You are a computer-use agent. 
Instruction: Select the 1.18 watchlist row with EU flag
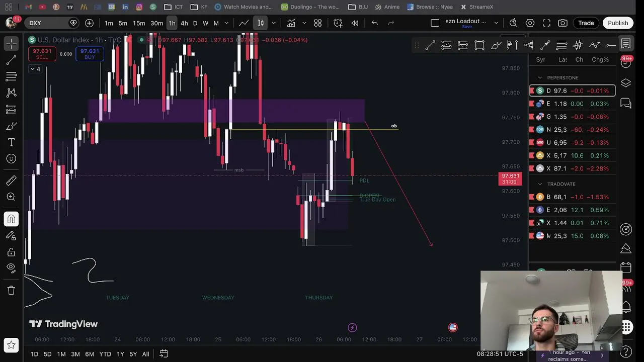[573, 104]
